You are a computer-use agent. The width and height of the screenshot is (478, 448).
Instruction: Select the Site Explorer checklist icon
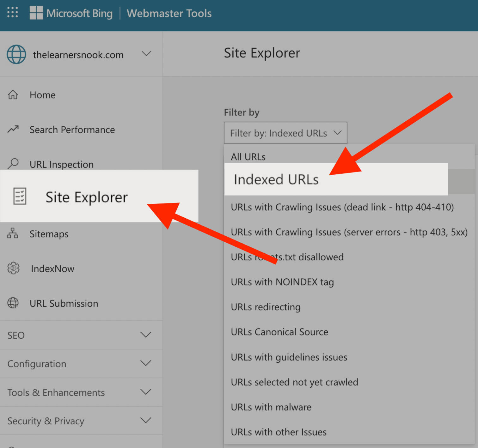pos(20,196)
